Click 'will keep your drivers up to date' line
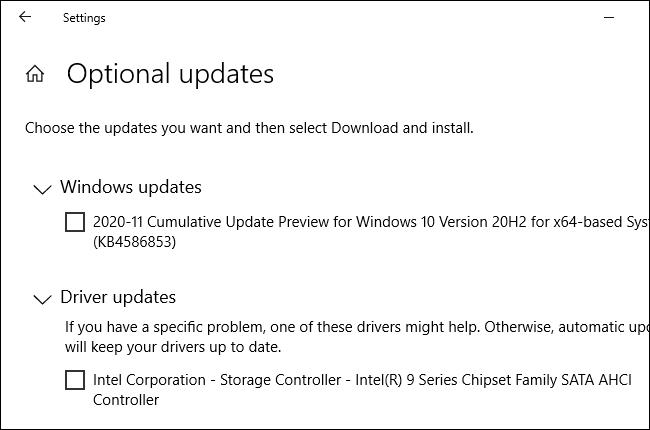The width and height of the screenshot is (650, 430). click(x=173, y=347)
